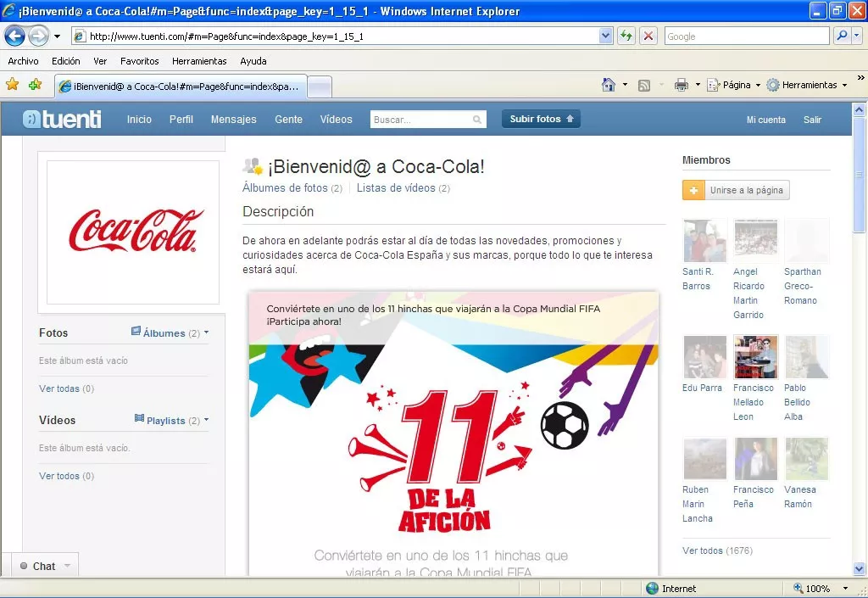Viewport: 868px width, 598px height.
Task: Click the Subir fotos button
Action: coord(541,119)
